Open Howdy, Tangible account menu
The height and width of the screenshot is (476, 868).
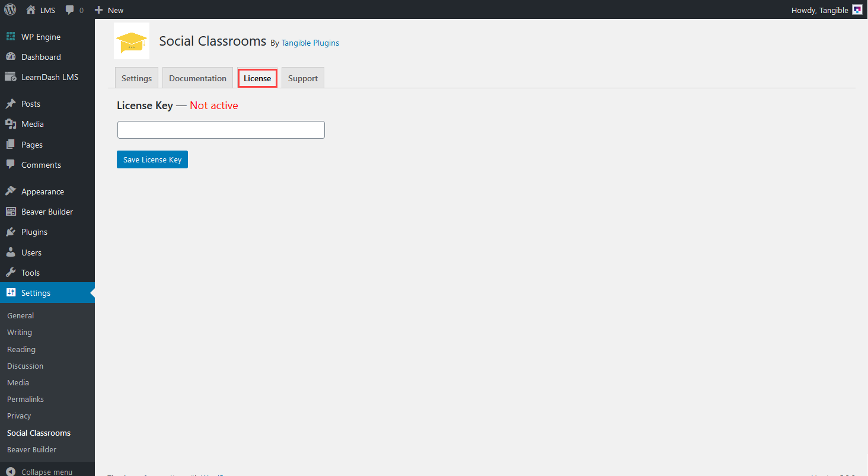point(819,10)
